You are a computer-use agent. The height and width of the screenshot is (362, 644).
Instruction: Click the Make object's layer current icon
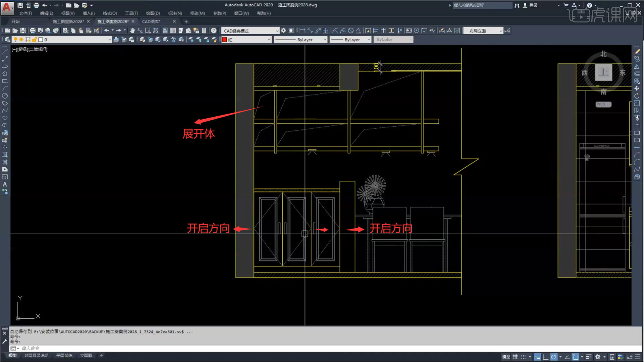click(x=116, y=40)
